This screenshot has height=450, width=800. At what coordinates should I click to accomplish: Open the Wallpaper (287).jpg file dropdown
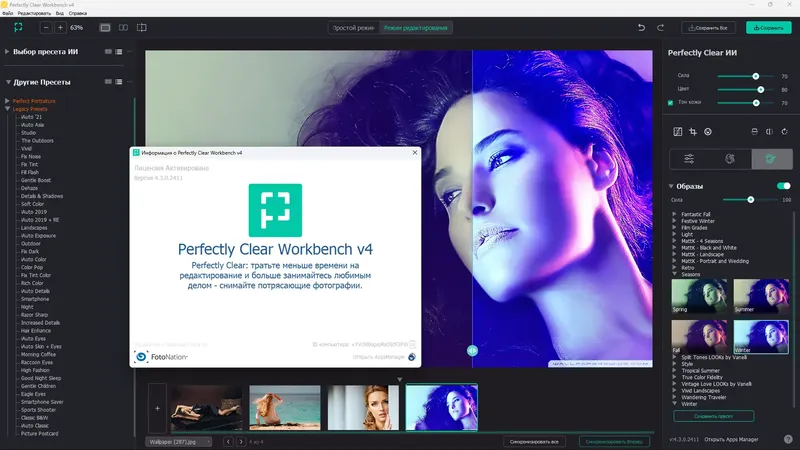click(179, 442)
